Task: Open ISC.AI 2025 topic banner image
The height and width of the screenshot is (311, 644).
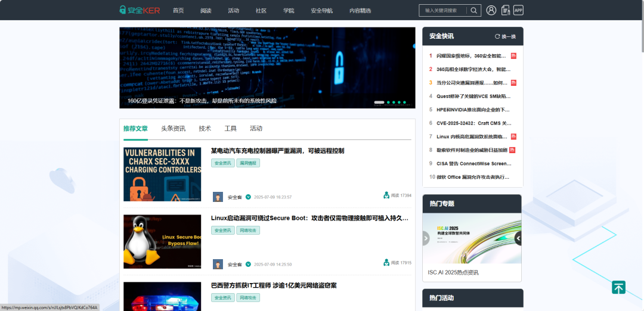Action: pyautogui.click(x=472, y=238)
